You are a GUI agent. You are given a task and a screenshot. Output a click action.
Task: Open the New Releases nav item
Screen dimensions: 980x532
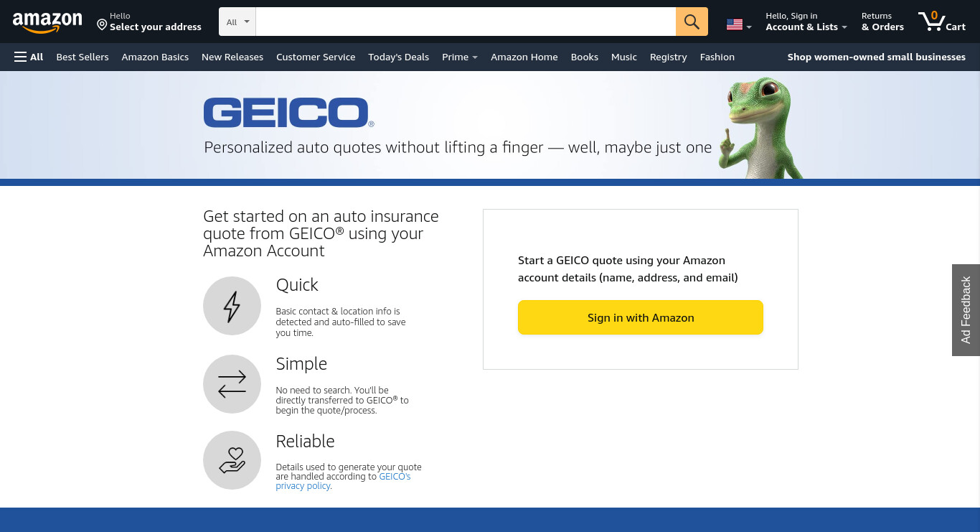point(232,57)
